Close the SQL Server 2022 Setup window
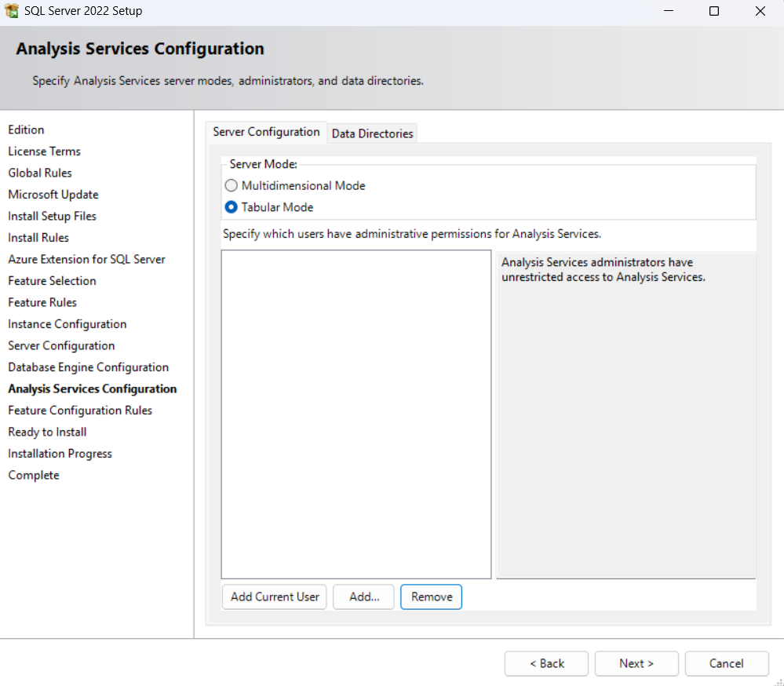This screenshot has height=686, width=784. click(x=760, y=11)
